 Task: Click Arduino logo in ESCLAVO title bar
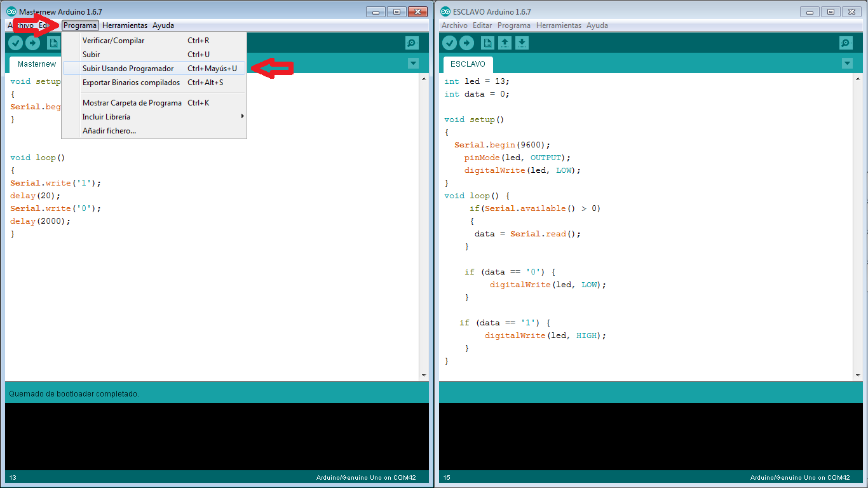click(445, 11)
